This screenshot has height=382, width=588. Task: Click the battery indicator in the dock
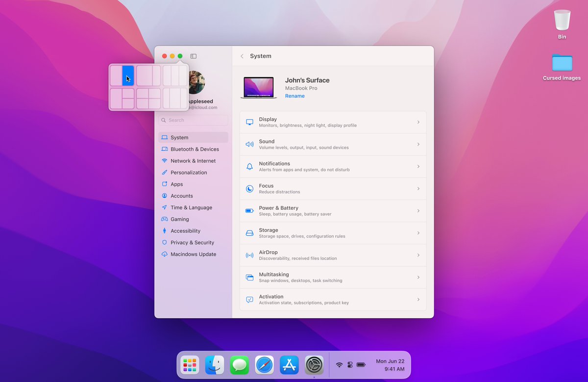pyautogui.click(x=362, y=365)
